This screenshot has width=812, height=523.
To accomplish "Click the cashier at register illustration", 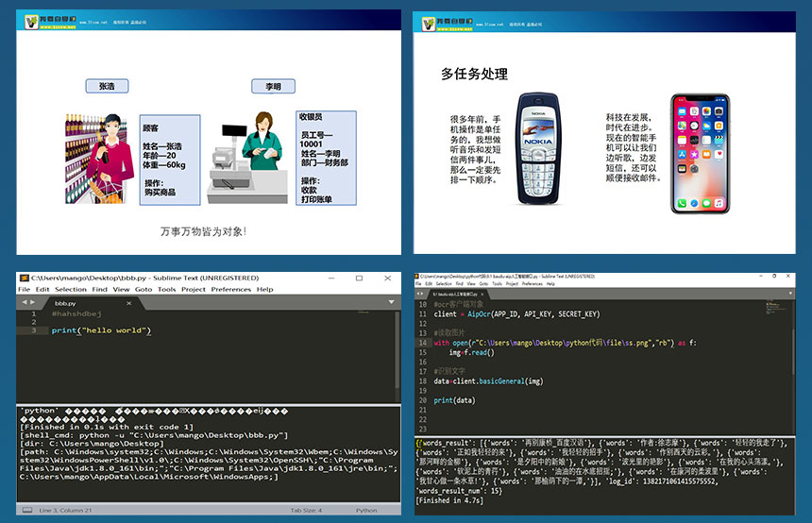I will click(247, 158).
